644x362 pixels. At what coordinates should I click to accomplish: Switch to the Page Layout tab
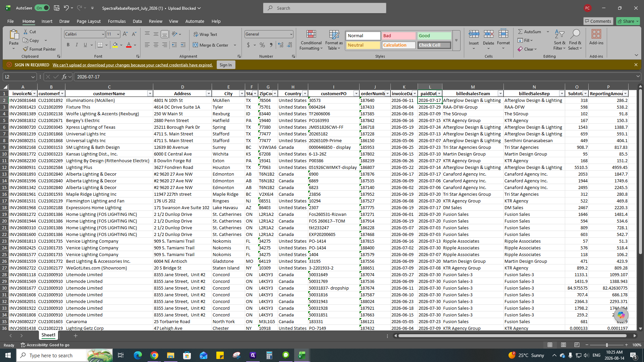tap(89, 21)
